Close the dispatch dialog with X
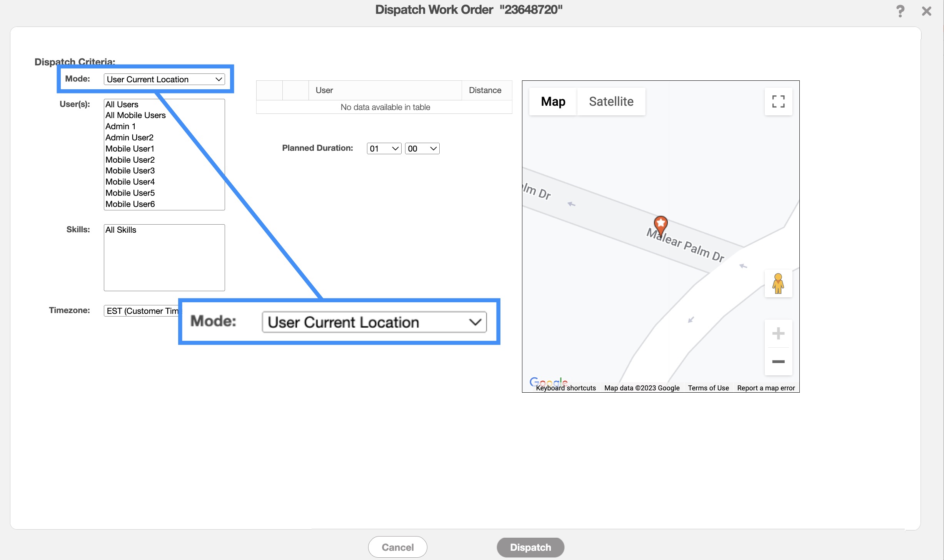This screenshot has width=944, height=560. pyautogui.click(x=927, y=11)
